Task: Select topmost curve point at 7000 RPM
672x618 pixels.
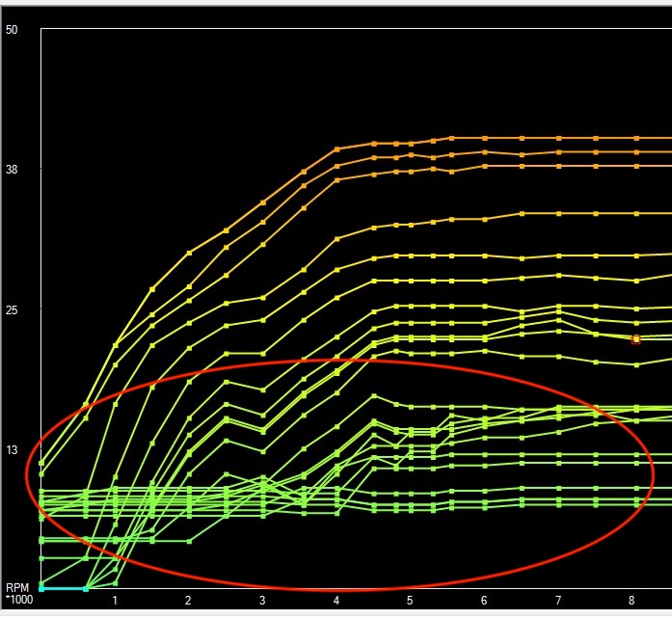Action: coord(559,138)
